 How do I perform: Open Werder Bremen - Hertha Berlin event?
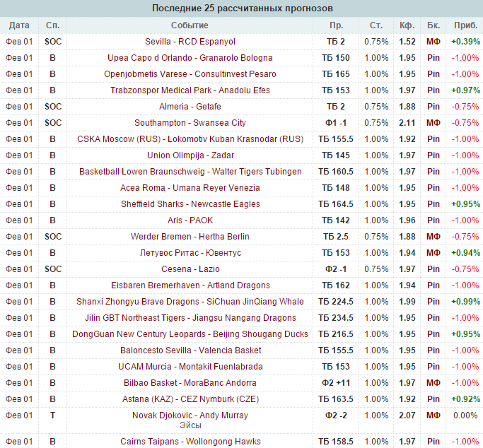click(190, 237)
